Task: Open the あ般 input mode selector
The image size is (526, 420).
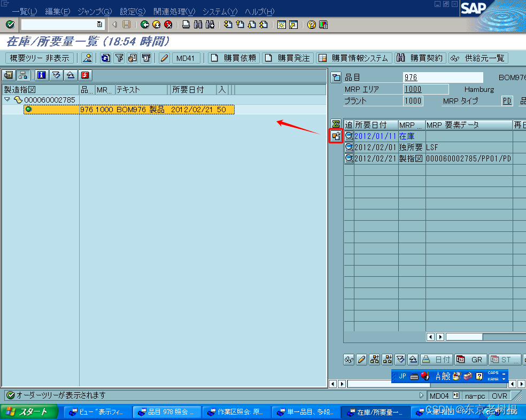Action: [x=443, y=376]
